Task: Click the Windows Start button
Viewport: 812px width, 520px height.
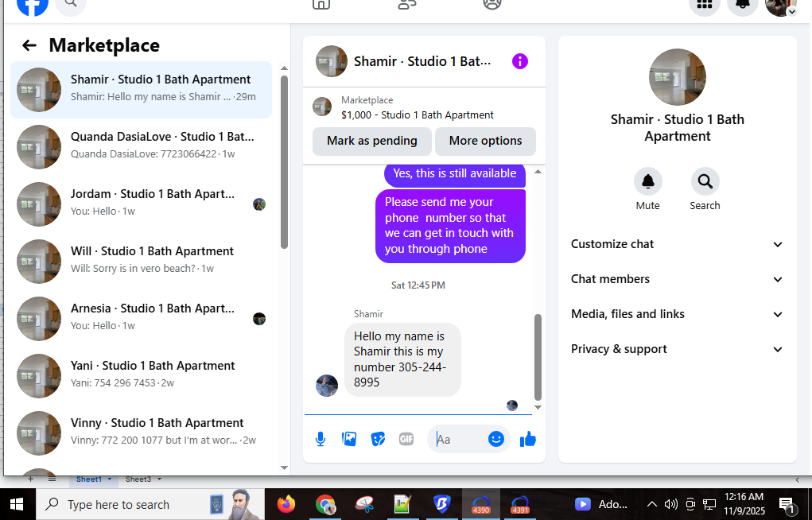Action: (x=17, y=504)
